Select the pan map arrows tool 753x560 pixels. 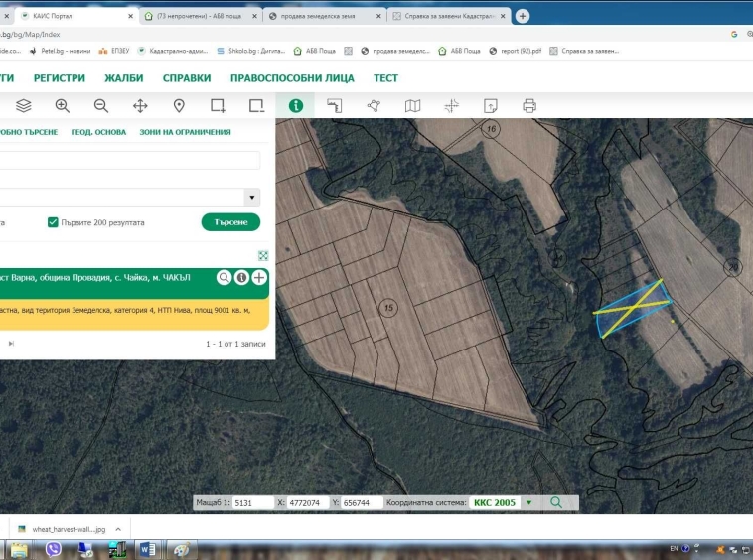(140, 106)
